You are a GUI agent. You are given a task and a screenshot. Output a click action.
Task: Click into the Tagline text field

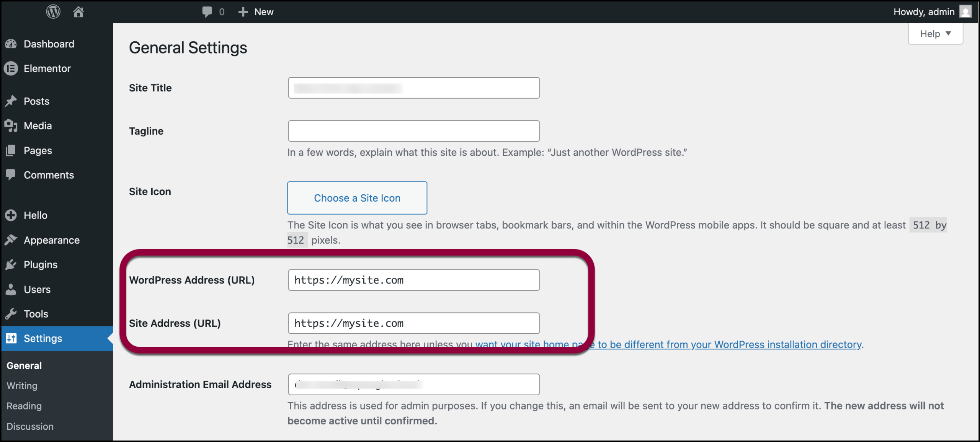[413, 131]
